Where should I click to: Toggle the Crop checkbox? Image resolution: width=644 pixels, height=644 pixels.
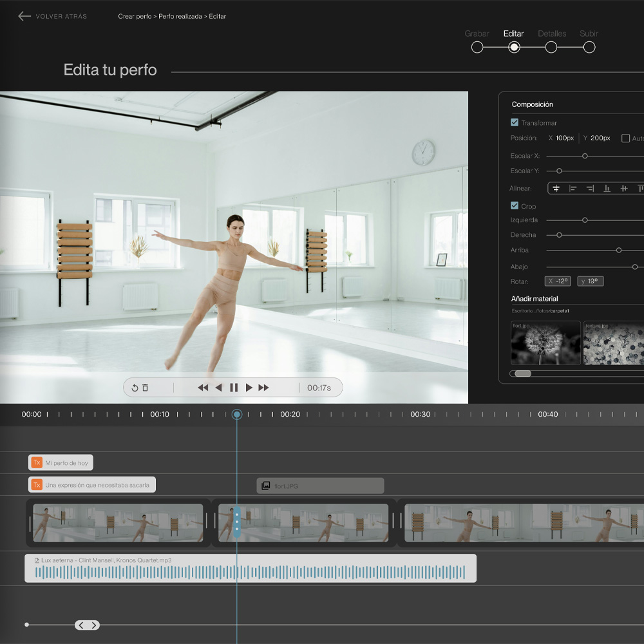[x=514, y=205]
